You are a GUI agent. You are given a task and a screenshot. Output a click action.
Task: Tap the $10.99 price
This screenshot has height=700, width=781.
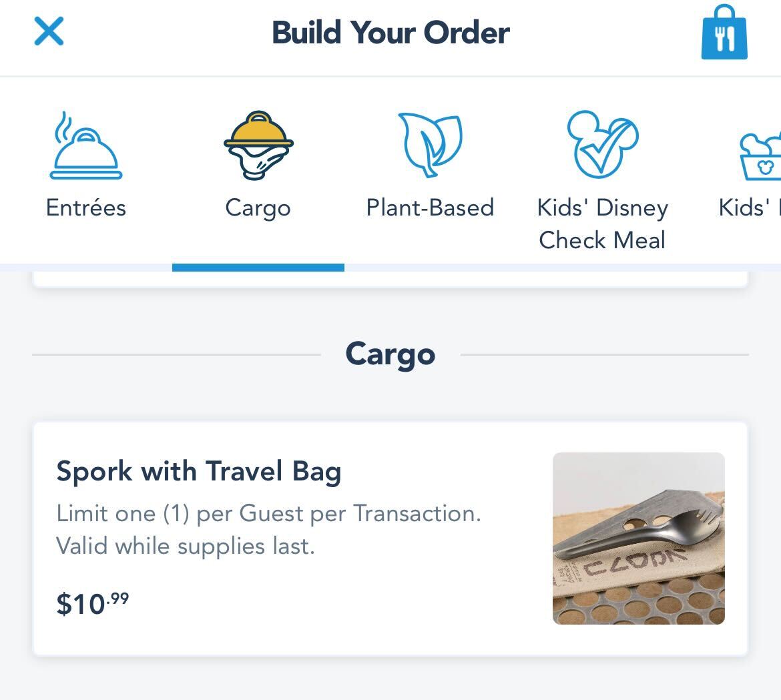pos(93,604)
